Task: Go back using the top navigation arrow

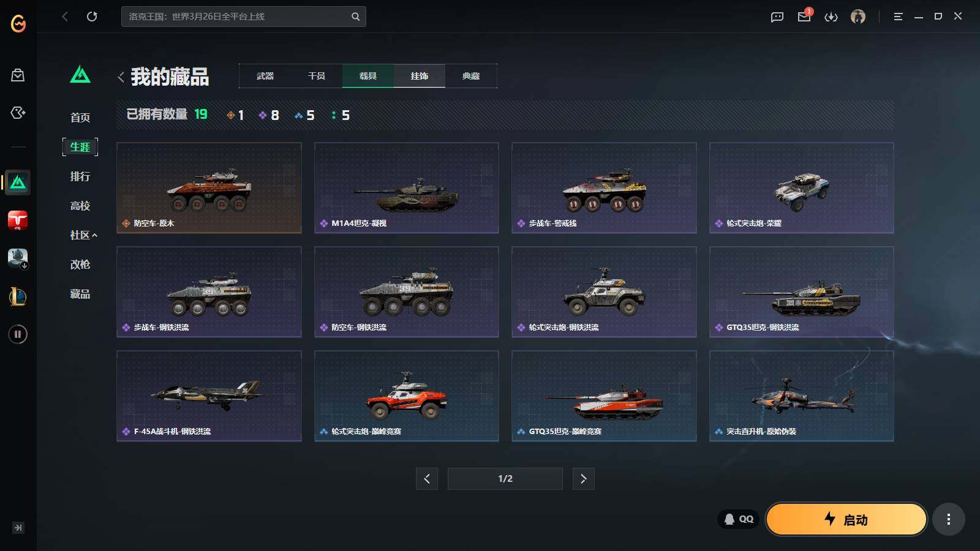Action: [65, 17]
